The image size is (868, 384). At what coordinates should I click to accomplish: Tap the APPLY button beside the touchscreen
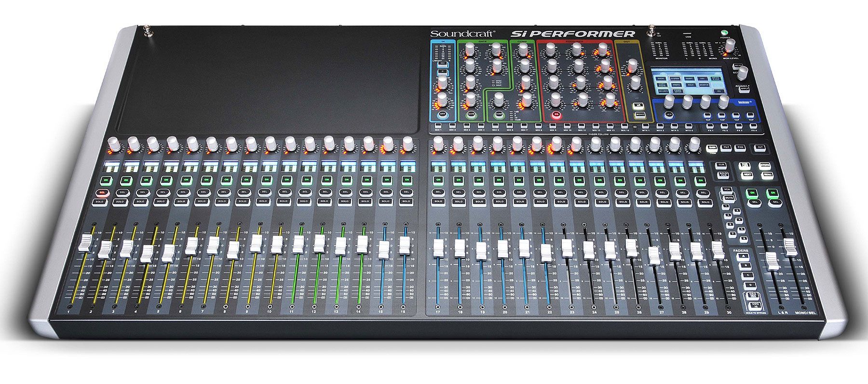[744, 89]
